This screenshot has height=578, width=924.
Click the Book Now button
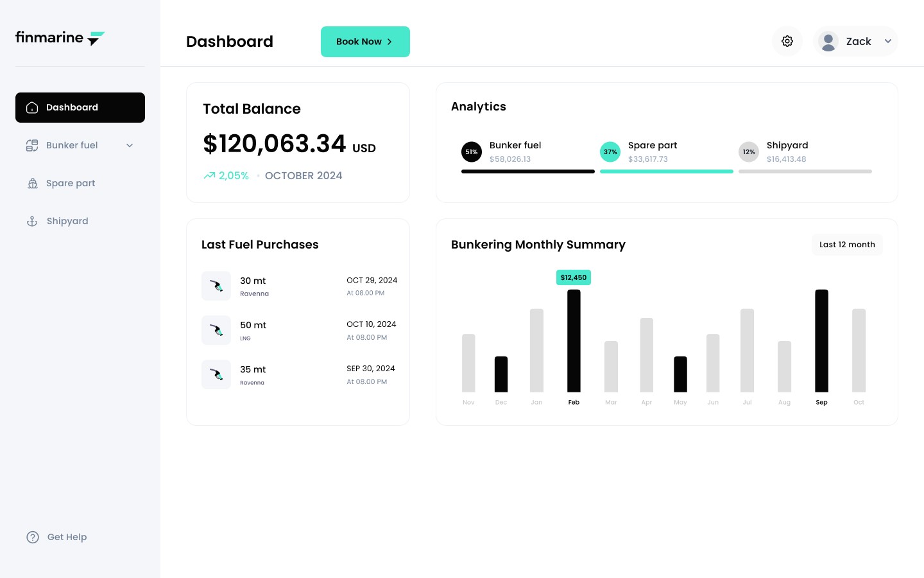(x=365, y=42)
